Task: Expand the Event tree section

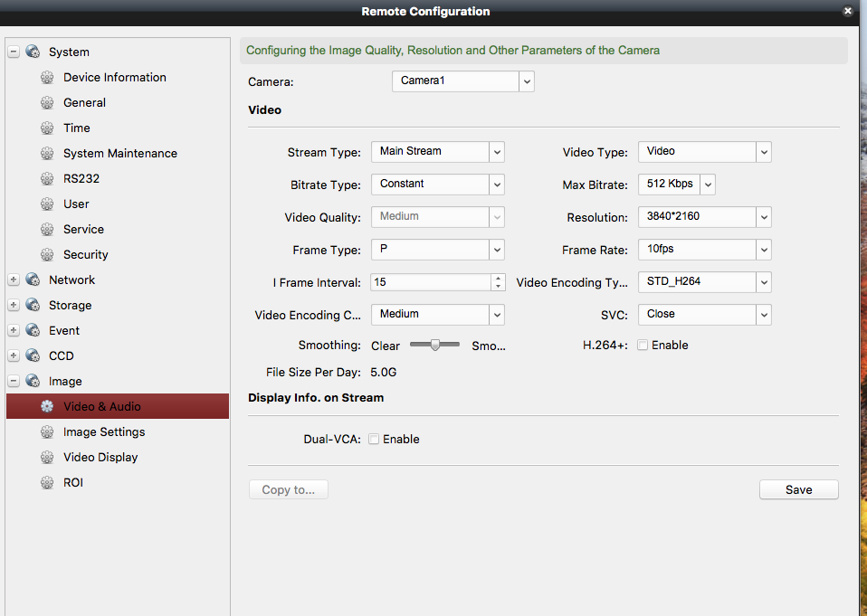Action: tap(14, 331)
